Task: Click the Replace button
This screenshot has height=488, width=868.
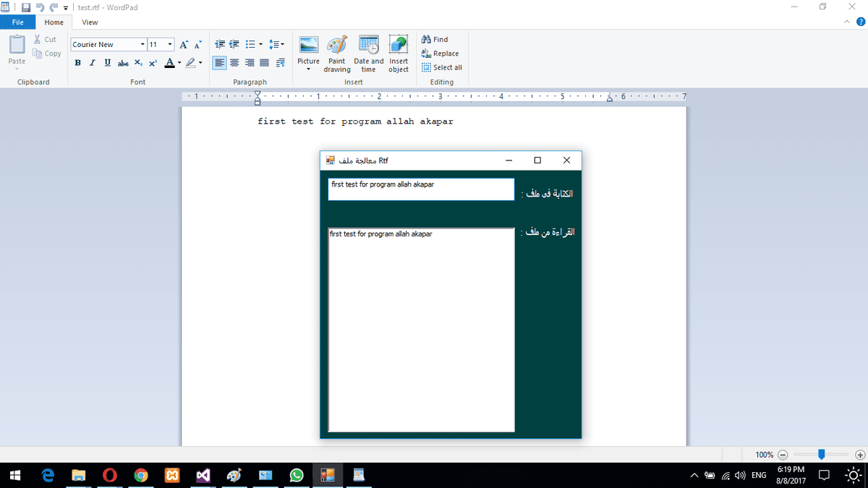Action: [440, 53]
